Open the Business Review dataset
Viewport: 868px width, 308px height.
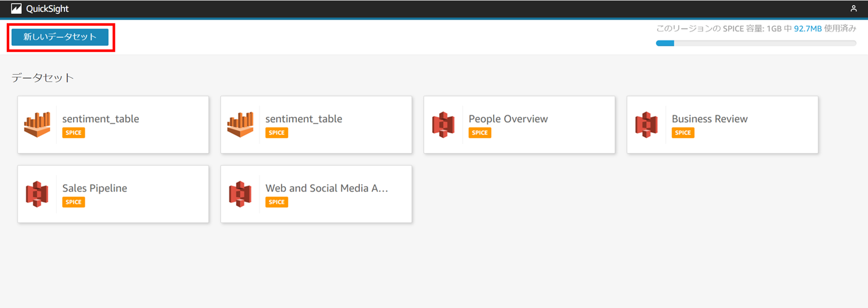(709, 119)
